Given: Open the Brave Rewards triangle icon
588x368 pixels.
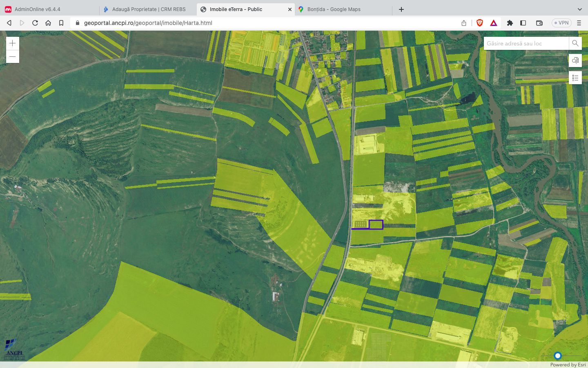Looking at the screenshot, I should 494,23.
